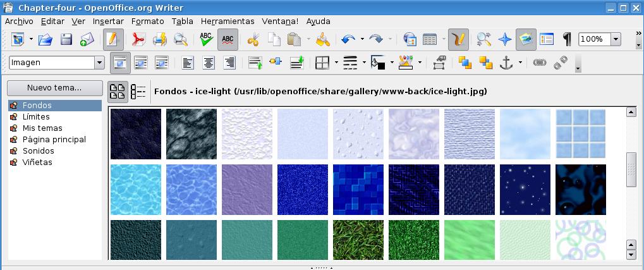Expand the Imagen style dropdown
644x270 pixels.
(x=99, y=63)
